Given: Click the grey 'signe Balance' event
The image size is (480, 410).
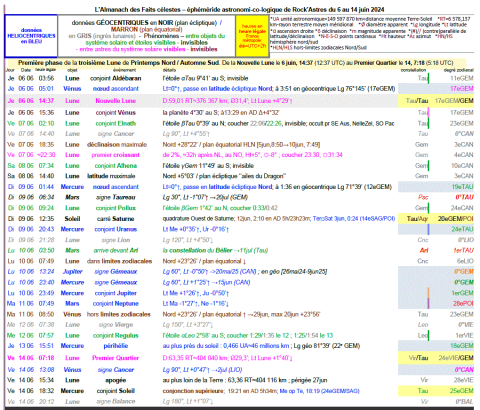Looking at the screenshot, I should [x=116, y=402].
